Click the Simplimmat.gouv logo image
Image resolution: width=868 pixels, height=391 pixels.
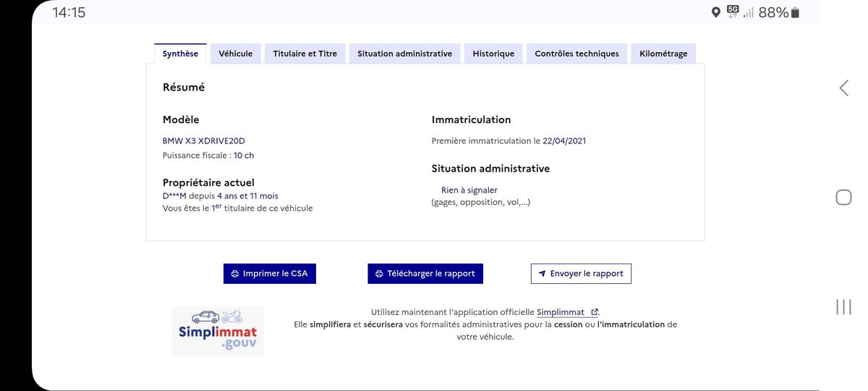pos(218,331)
